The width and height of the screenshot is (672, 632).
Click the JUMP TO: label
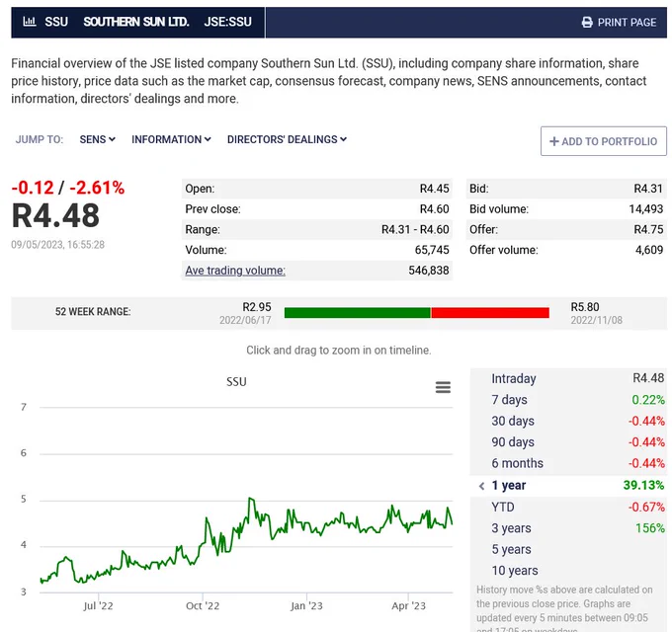[39, 139]
